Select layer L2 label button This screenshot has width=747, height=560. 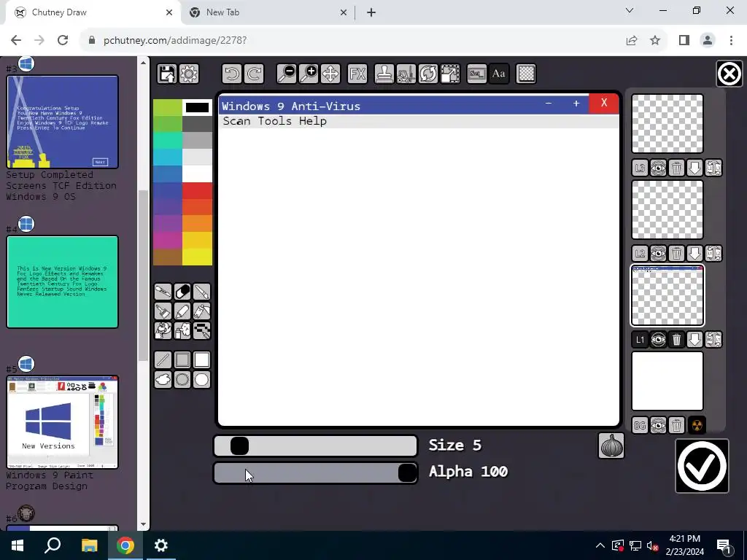(x=640, y=253)
